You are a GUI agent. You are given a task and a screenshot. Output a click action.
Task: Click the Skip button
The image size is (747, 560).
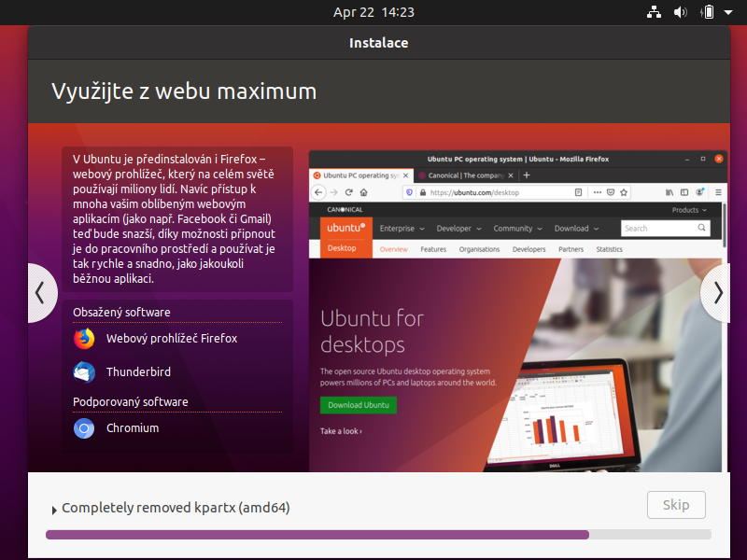(x=676, y=505)
